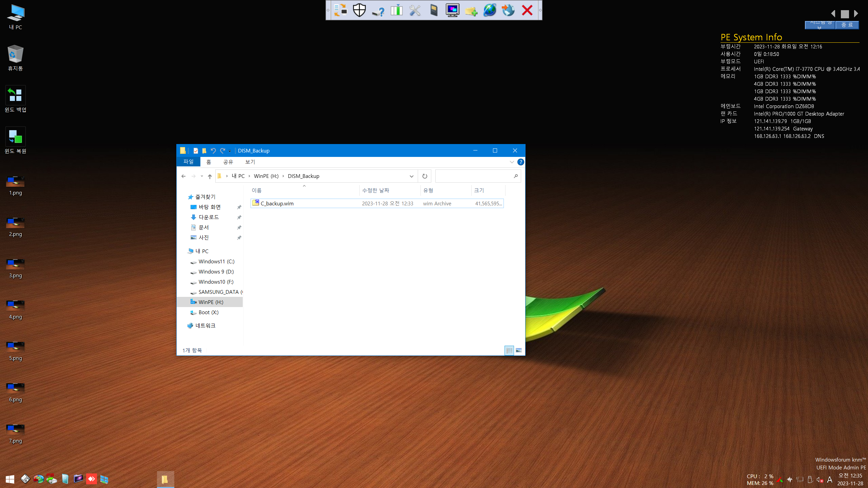Open the 홈 ribbon tab
Screen dimensions: 868x488
209,162
